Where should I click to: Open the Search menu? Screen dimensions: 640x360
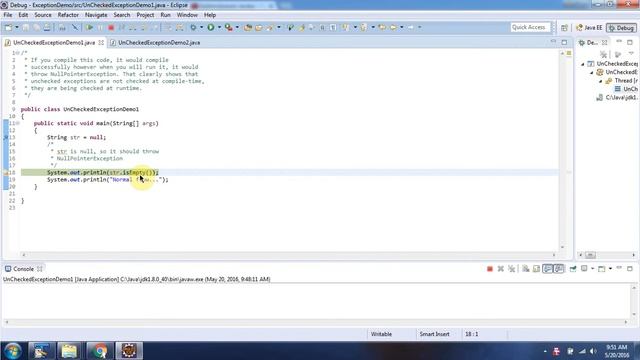coord(122,15)
